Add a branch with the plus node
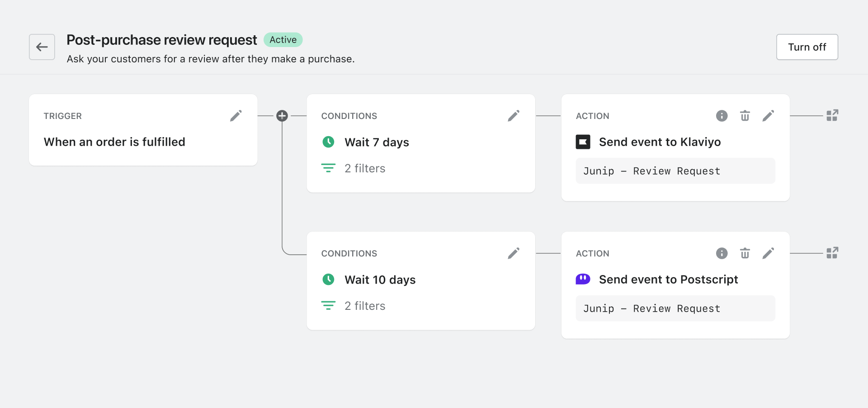 282,116
